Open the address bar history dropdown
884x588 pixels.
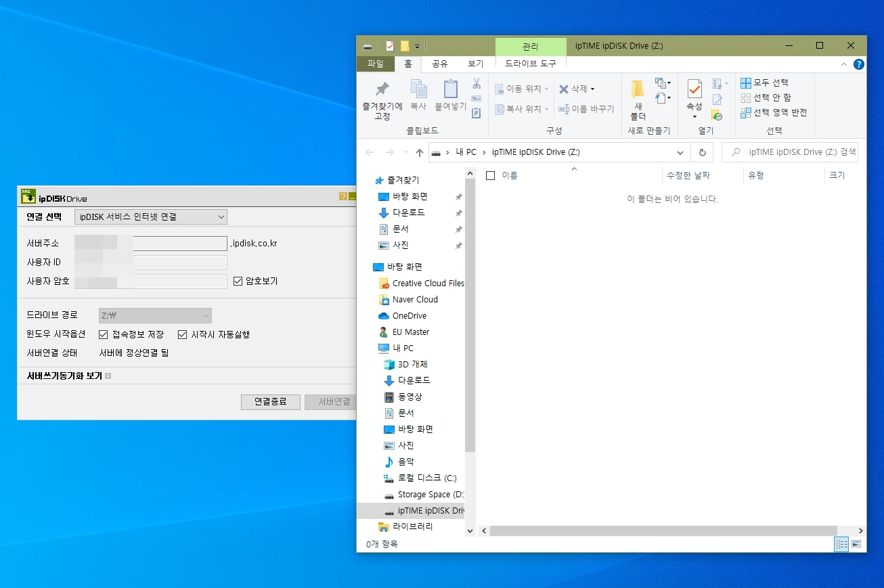click(680, 152)
